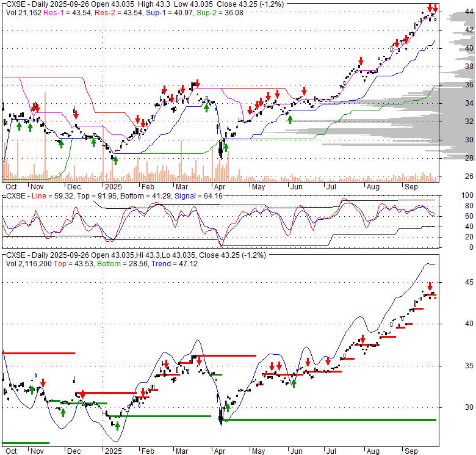Select oscillator axis value 60
Viewport: 476px width, 455px height.
(x=469, y=216)
